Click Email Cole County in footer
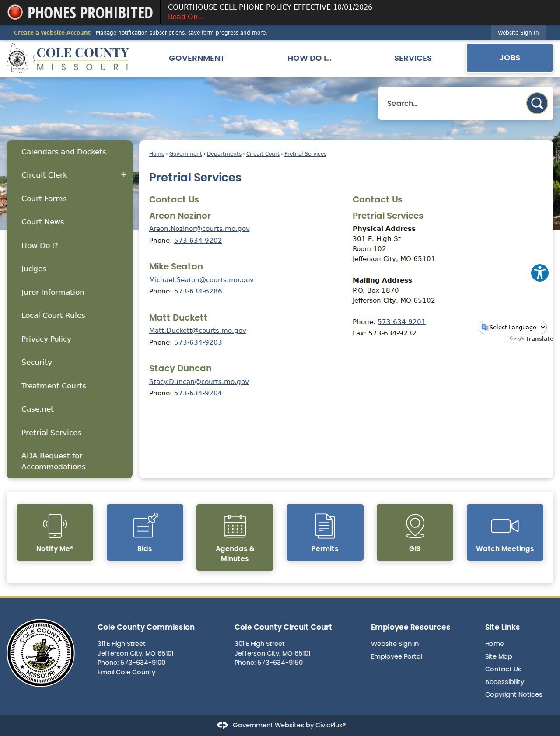 126,672
